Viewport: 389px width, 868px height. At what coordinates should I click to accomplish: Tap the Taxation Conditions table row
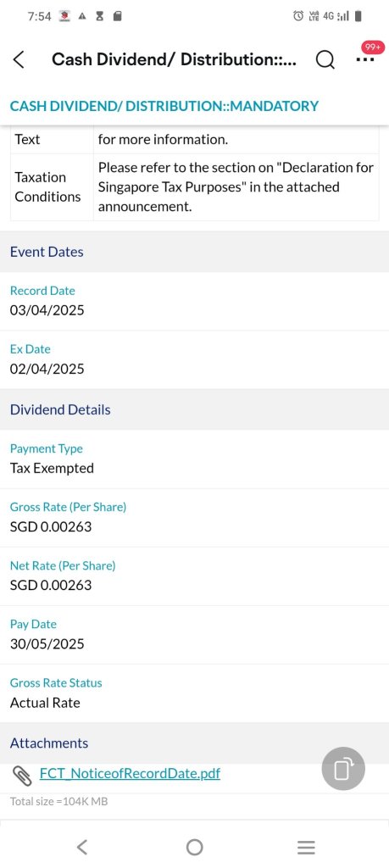click(x=194, y=187)
